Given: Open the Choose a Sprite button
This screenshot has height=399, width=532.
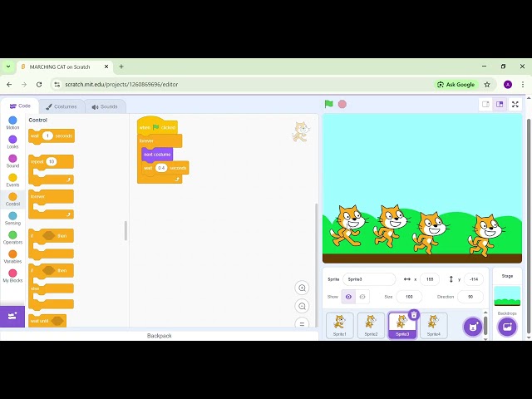Looking at the screenshot, I should click(473, 327).
